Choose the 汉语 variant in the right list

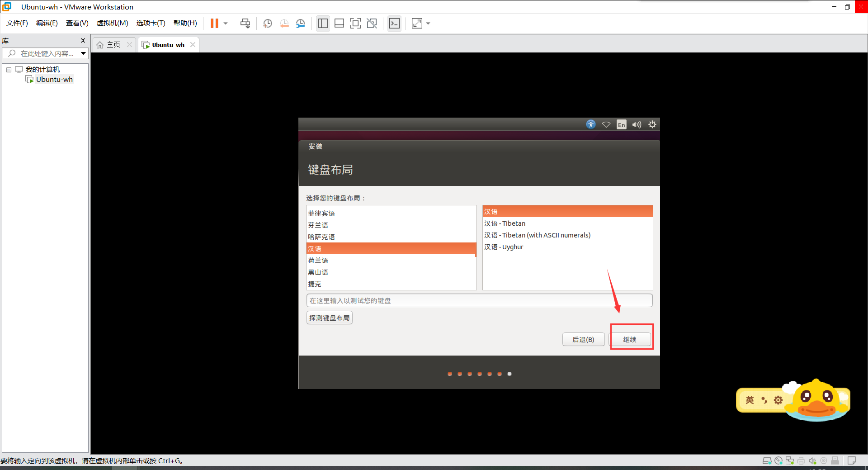[x=567, y=211]
